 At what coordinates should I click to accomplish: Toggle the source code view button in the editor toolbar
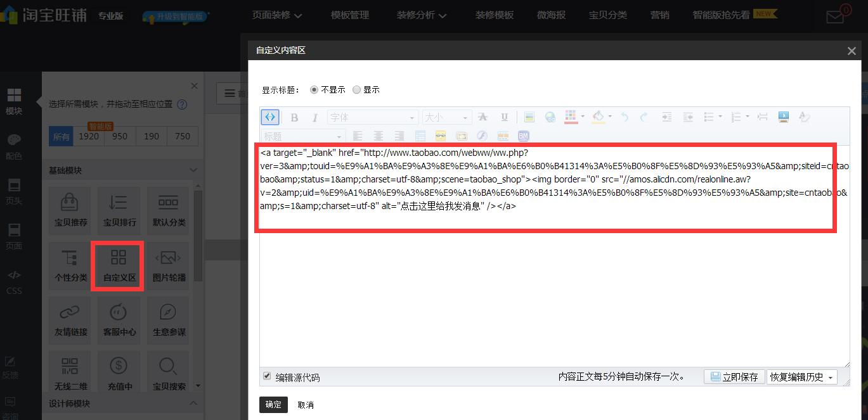tap(270, 117)
